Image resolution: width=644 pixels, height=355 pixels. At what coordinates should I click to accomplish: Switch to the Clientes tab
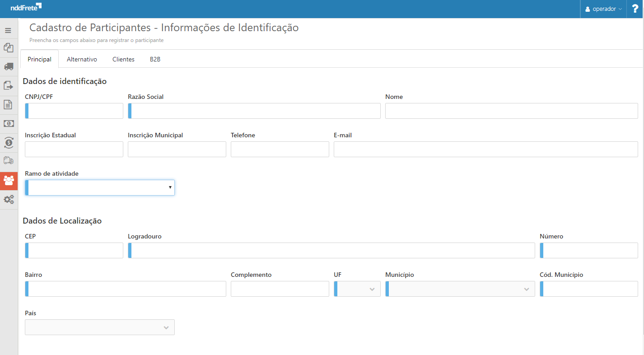(123, 59)
